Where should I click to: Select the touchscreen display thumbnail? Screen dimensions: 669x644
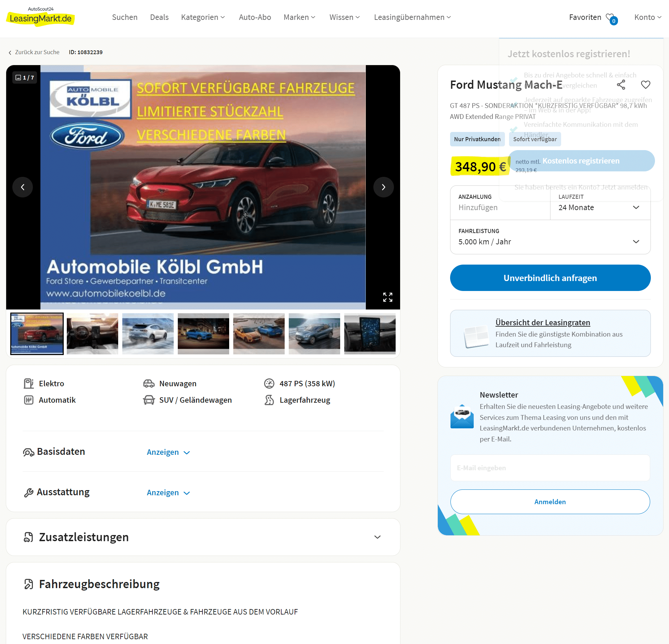coord(370,333)
